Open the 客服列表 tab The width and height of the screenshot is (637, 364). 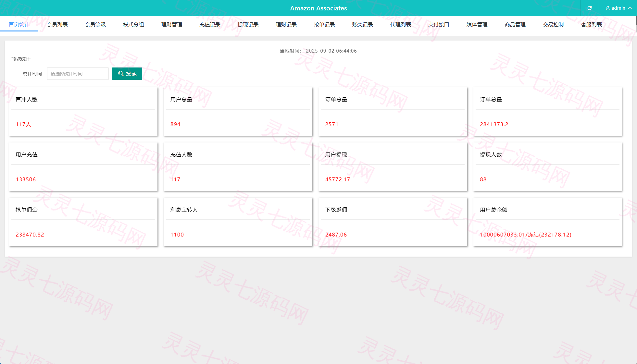pyautogui.click(x=591, y=24)
